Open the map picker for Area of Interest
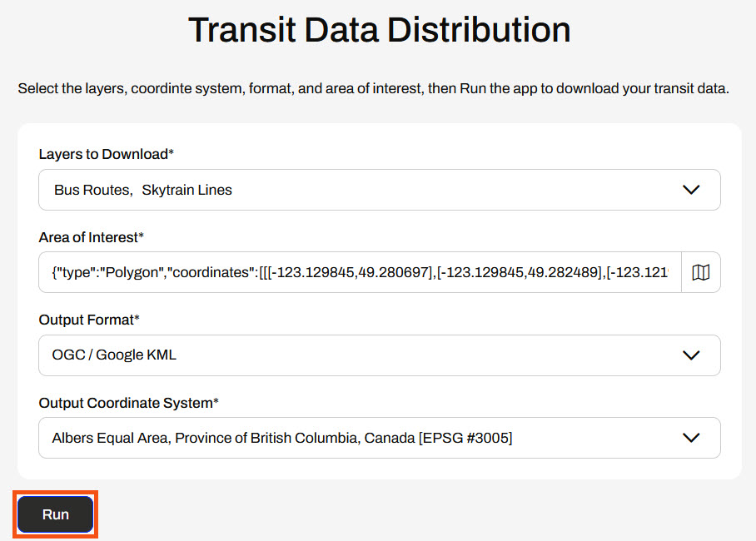Viewport: 756px width, 541px height. pyautogui.click(x=700, y=272)
